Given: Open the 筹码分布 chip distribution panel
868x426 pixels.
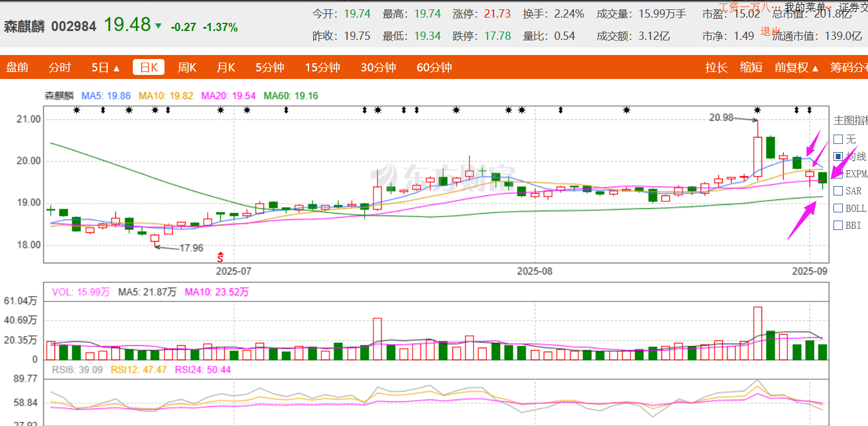Looking at the screenshot, I should point(849,67).
